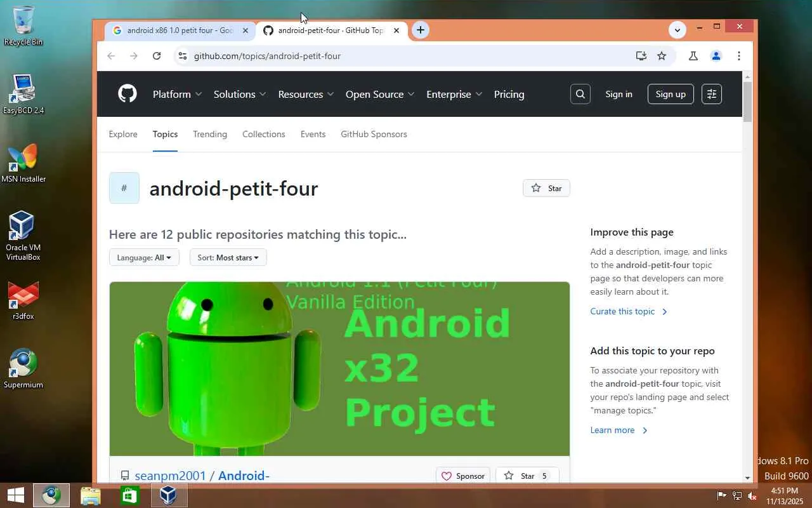Sponsor the seanpm2001 repository
Image resolution: width=812 pixels, height=508 pixels.
tap(463, 476)
